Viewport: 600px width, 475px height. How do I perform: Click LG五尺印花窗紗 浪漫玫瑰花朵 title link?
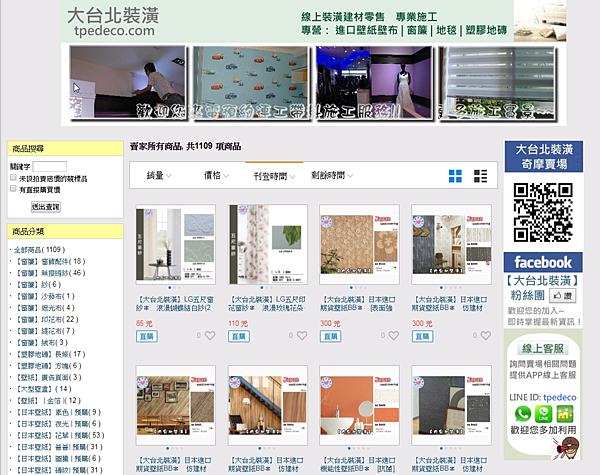point(267,304)
